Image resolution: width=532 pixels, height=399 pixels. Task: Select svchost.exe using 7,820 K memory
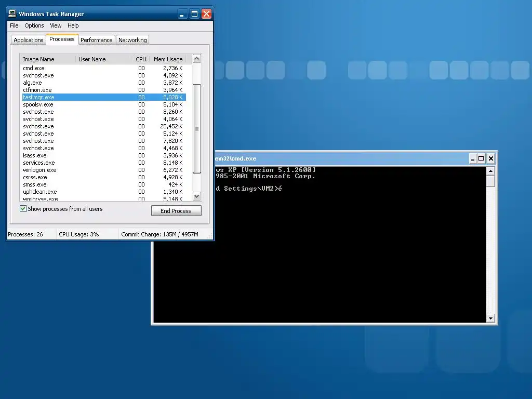[x=104, y=141]
